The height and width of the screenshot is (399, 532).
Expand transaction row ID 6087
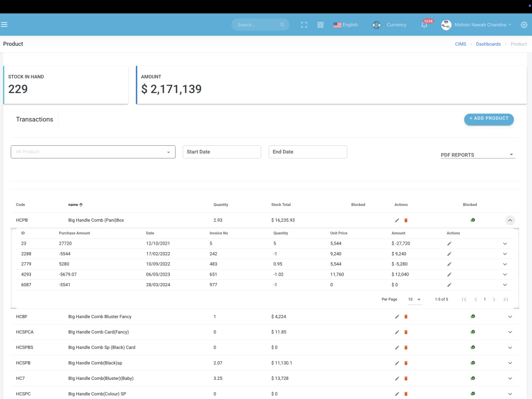(x=505, y=285)
